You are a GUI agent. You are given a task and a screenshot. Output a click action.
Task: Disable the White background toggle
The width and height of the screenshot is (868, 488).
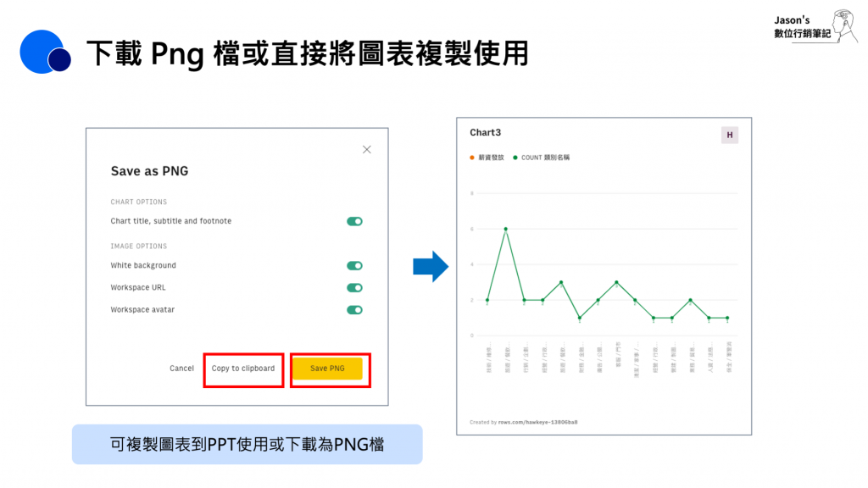point(354,265)
